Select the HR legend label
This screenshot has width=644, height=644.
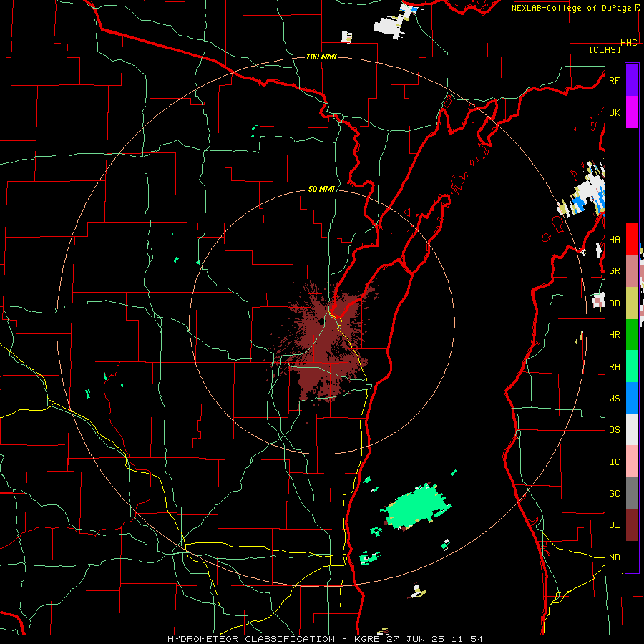(614, 335)
